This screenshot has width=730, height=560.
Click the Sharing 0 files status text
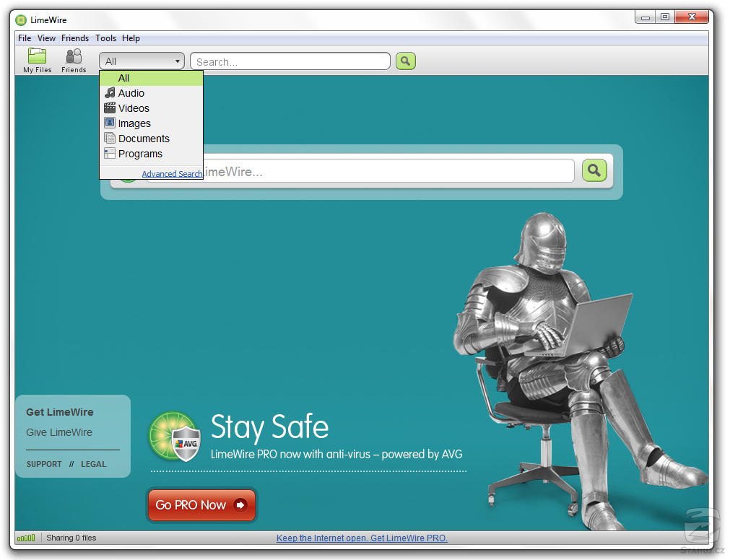(x=71, y=538)
